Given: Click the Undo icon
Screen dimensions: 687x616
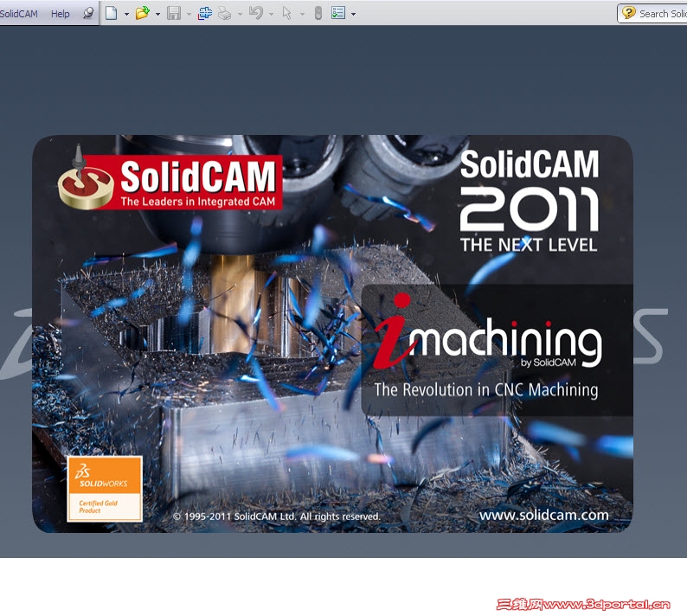Looking at the screenshot, I should (256, 13).
